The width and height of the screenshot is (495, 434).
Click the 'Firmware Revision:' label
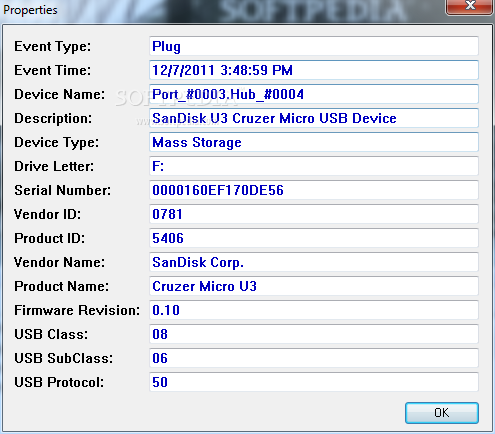tap(77, 310)
